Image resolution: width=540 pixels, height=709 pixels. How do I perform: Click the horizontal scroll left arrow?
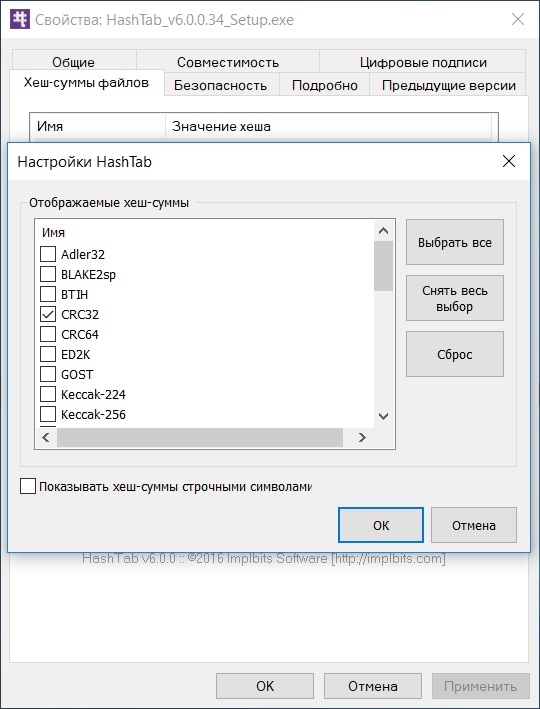tap(46, 437)
